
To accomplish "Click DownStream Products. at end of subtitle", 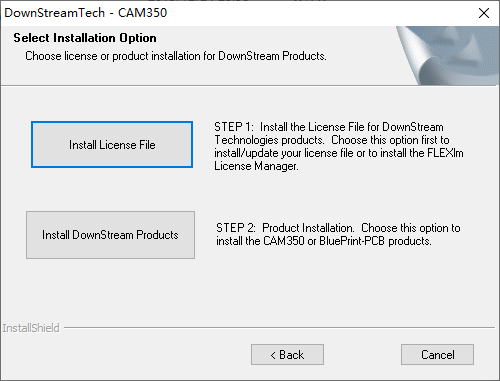I will point(272,56).
